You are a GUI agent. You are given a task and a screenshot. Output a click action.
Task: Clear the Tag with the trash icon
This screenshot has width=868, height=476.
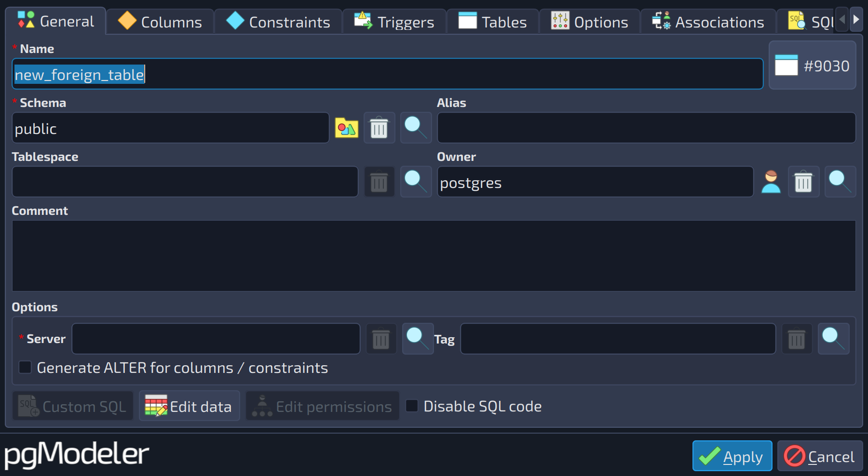pos(797,339)
